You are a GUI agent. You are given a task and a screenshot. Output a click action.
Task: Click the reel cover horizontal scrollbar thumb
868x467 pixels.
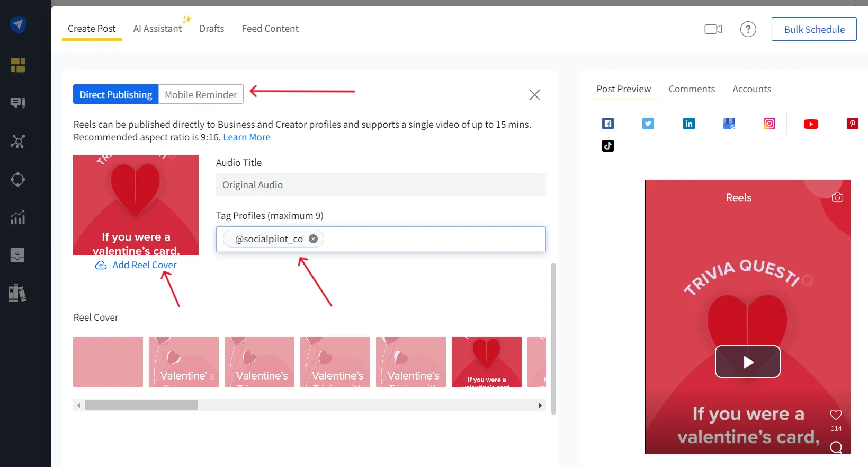click(141, 405)
